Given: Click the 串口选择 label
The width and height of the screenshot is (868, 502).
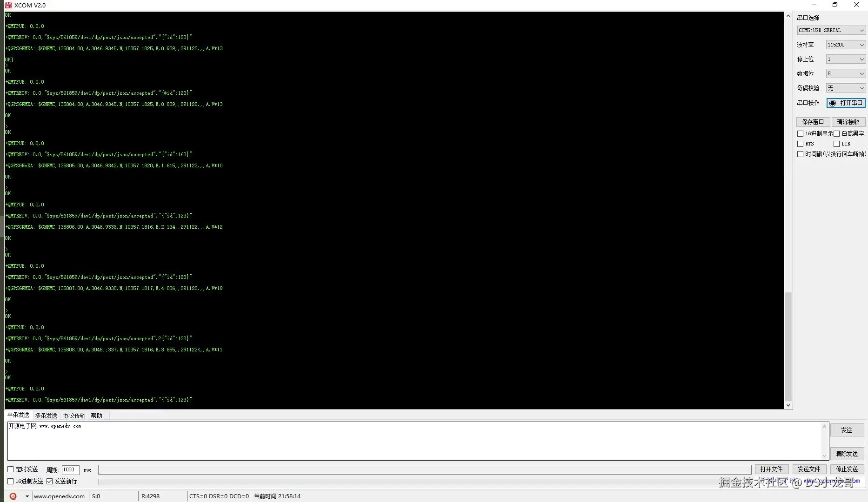Looking at the screenshot, I should coord(808,18).
